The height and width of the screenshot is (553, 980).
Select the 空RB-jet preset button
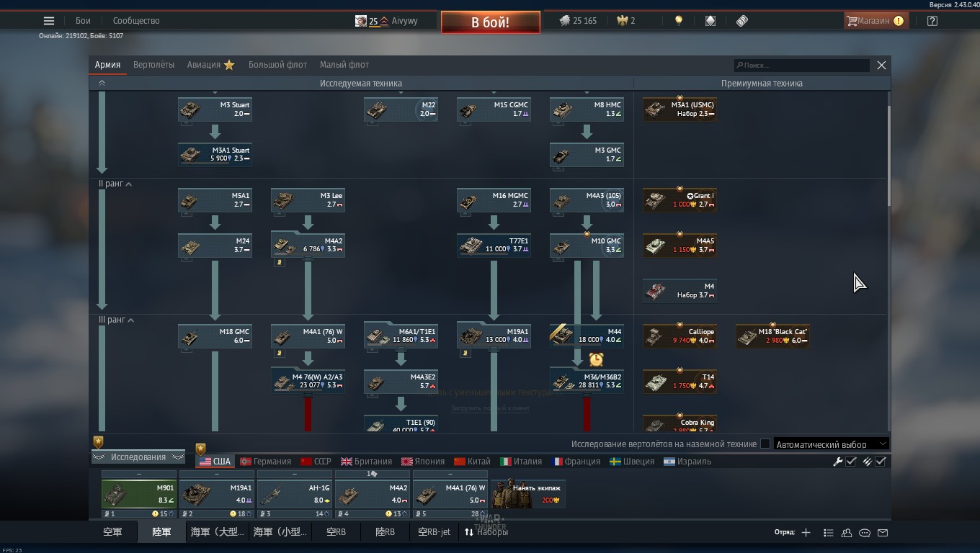pos(435,532)
